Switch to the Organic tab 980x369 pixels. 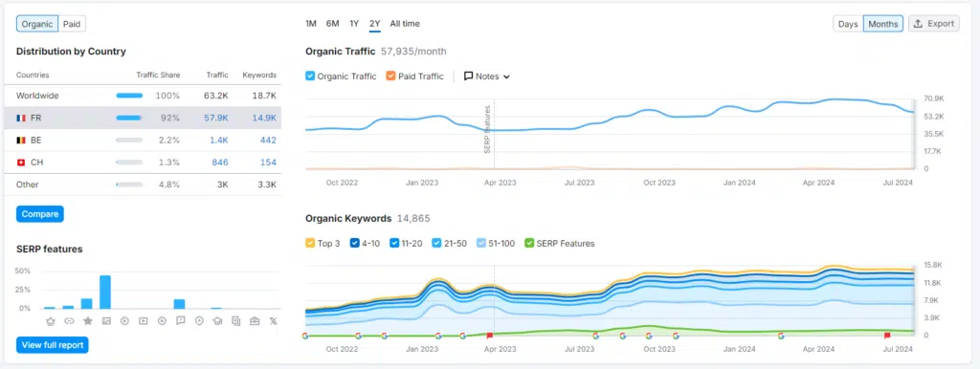click(x=37, y=24)
